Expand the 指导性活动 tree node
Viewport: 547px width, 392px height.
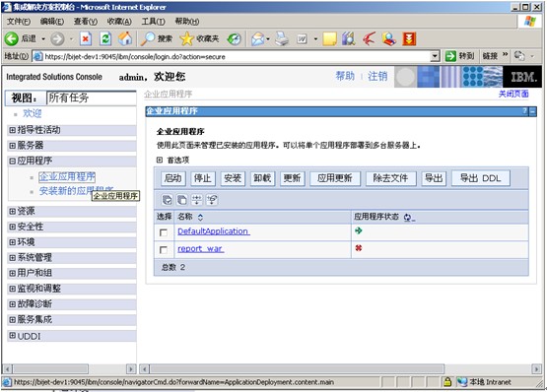coord(12,130)
